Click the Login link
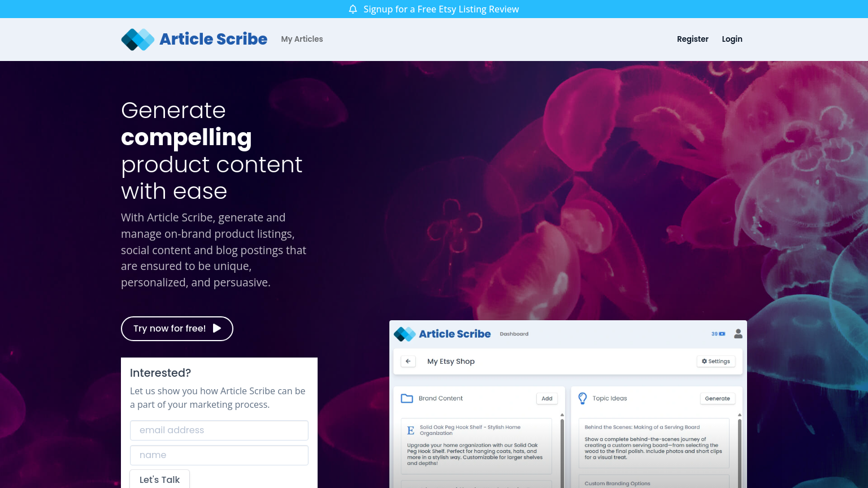Image resolution: width=868 pixels, height=488 pixels. [732, 39]
